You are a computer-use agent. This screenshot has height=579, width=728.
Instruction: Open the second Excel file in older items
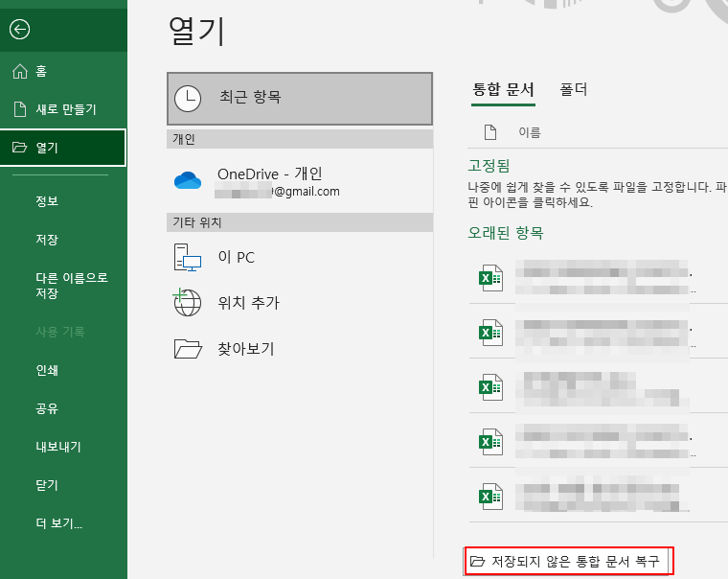pos(599,333)
